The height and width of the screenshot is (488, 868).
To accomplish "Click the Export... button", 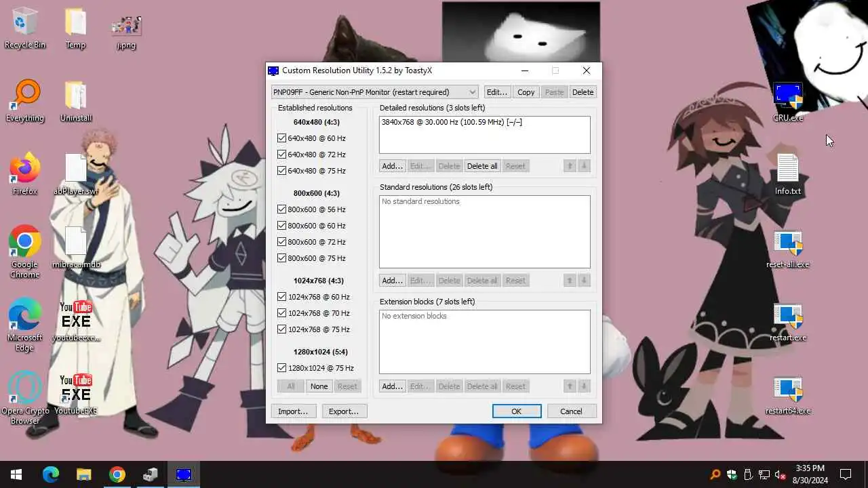I will tap(344, 411).
